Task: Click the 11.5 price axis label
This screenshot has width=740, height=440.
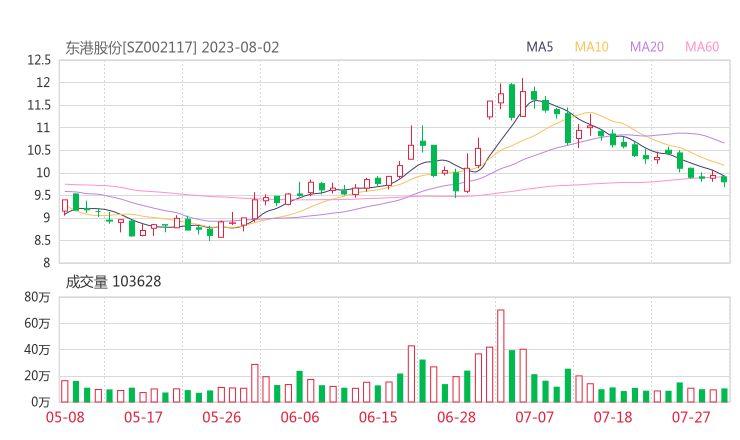Action: pos(39,105)
